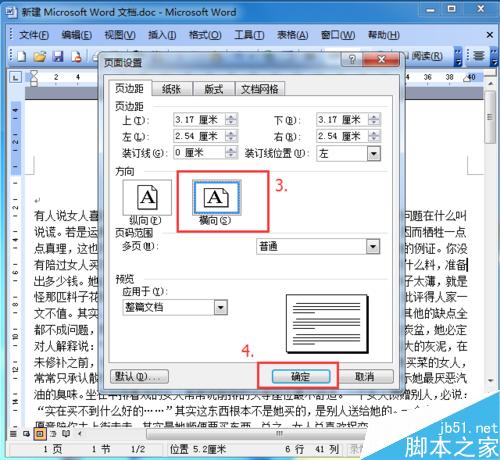The height and width of the screenshot is (460, 500).
Task: Close the Page Setup dialog with red X
Action: pyautogui.click(x=381, y=60)
